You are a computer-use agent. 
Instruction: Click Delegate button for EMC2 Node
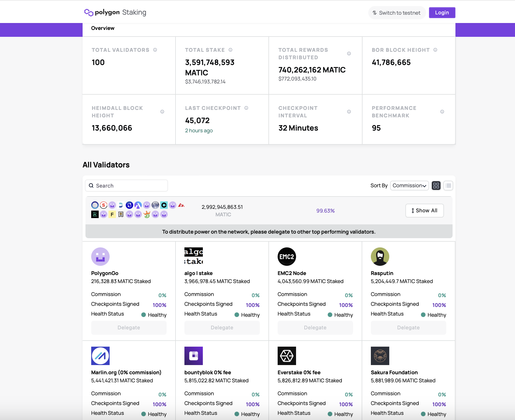click(x=315, y=328)
